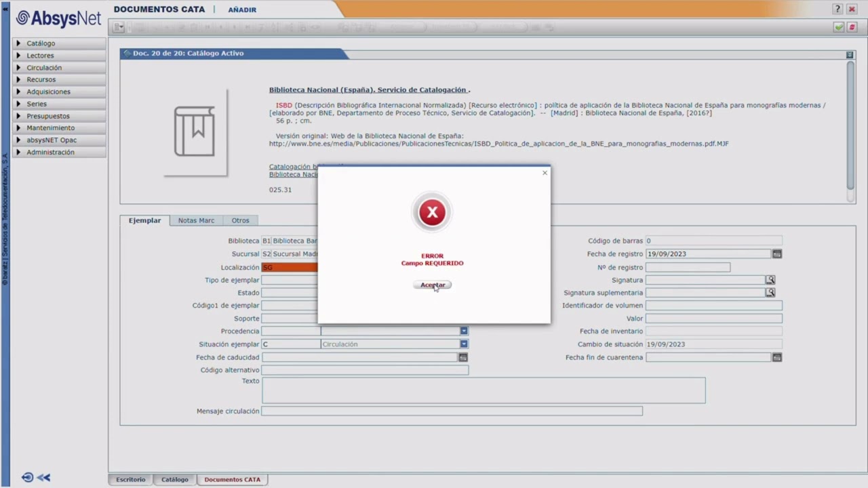Click the Código alternativo input field
Screen dimensions: 868x488
click(365, 370)
